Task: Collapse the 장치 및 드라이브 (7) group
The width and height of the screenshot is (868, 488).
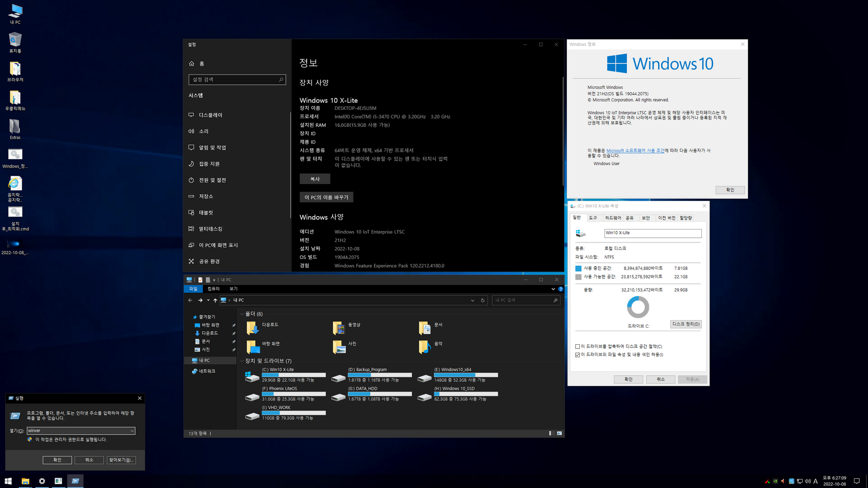Action: tap(242, 361)
